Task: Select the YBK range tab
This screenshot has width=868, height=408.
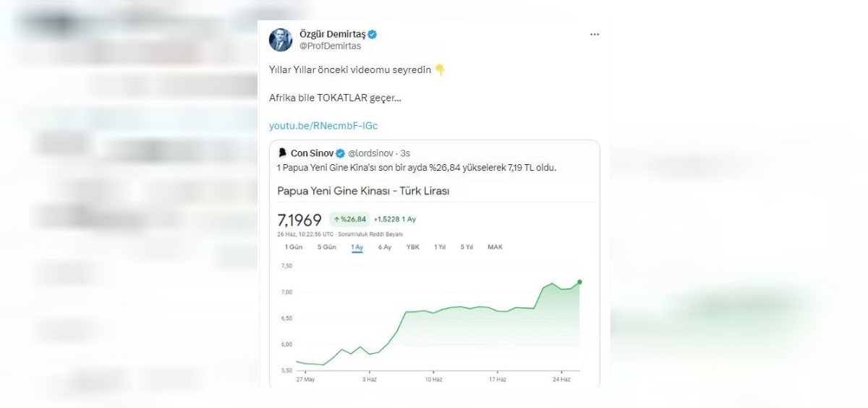Action: coord(413,247)
